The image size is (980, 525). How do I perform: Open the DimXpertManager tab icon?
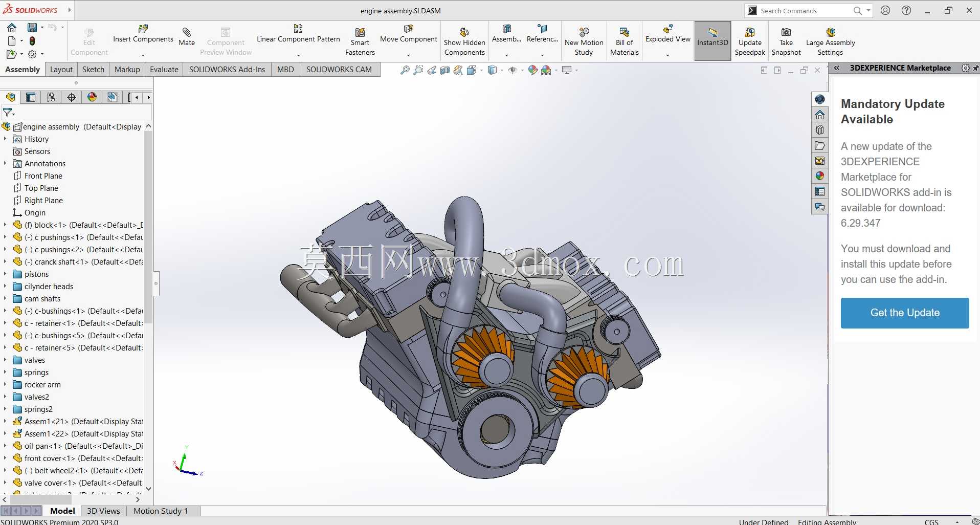pos(72,97)
